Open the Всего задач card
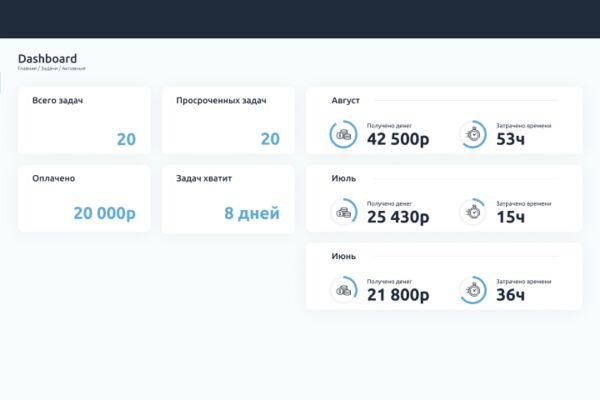The image size is (600, 400). (x=84, y=121)
